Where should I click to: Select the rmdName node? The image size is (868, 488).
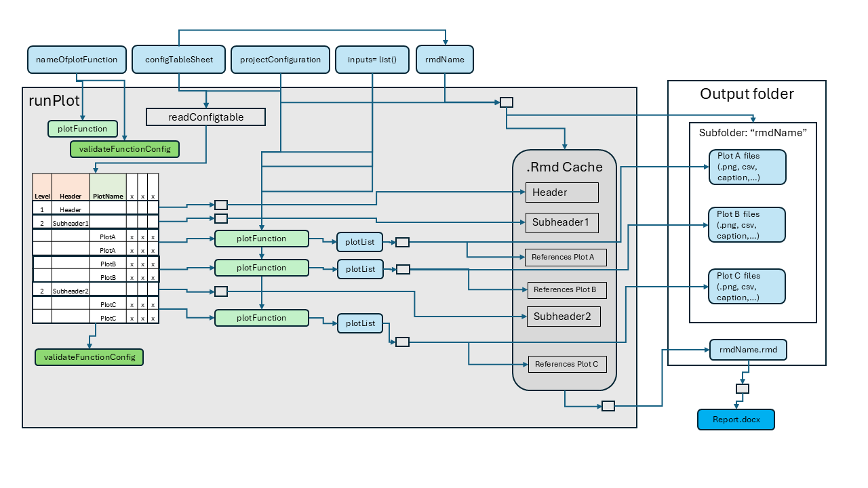tap(445, 60)
